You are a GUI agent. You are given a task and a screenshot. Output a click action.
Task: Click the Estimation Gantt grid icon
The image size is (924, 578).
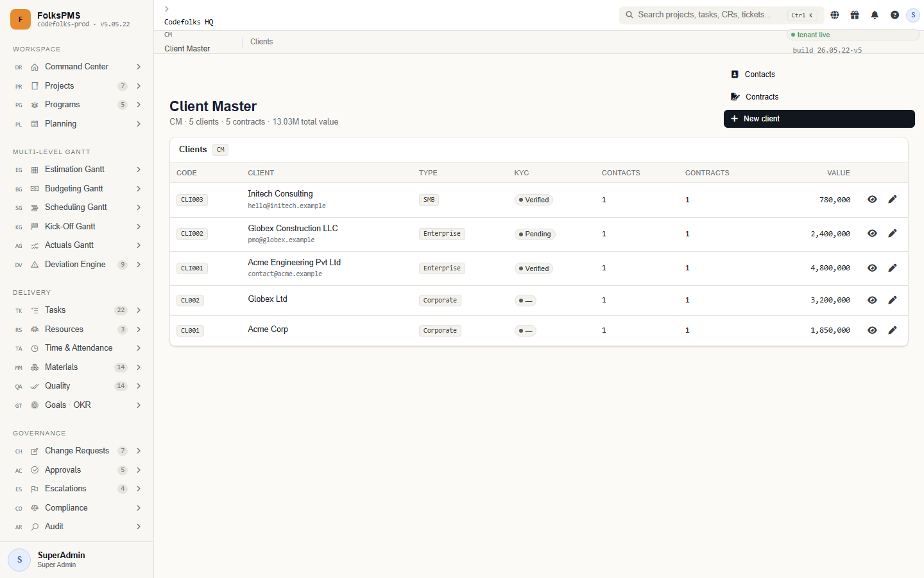(x=35, y=170)
